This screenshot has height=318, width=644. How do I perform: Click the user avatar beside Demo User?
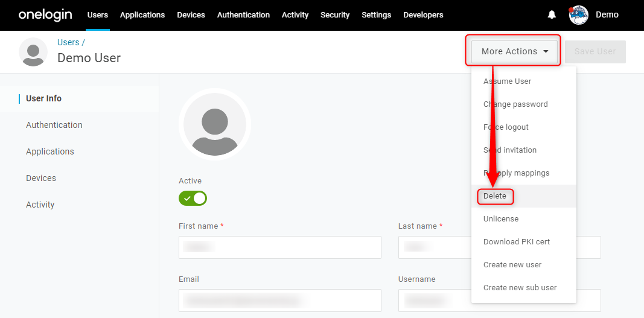click(33, 52)
